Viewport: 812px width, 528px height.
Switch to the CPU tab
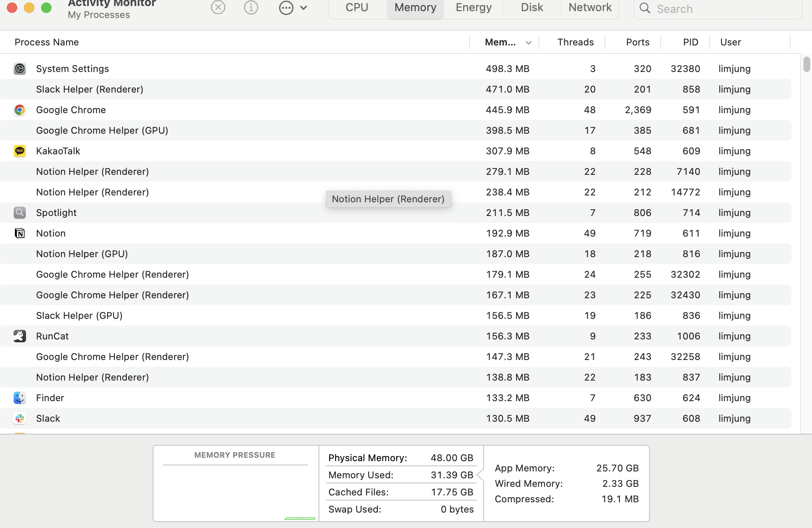(x=357, y=8)
